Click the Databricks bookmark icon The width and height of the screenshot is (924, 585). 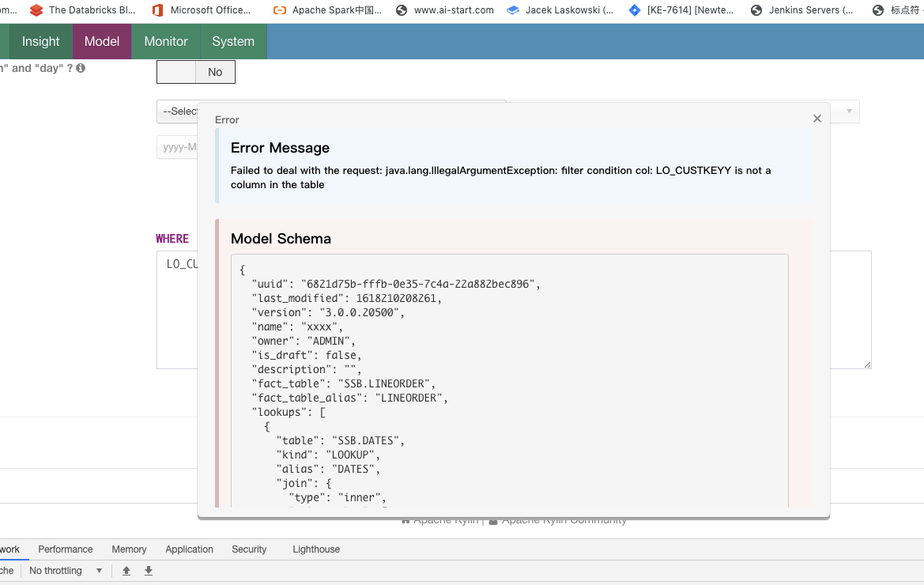[36, 10]
